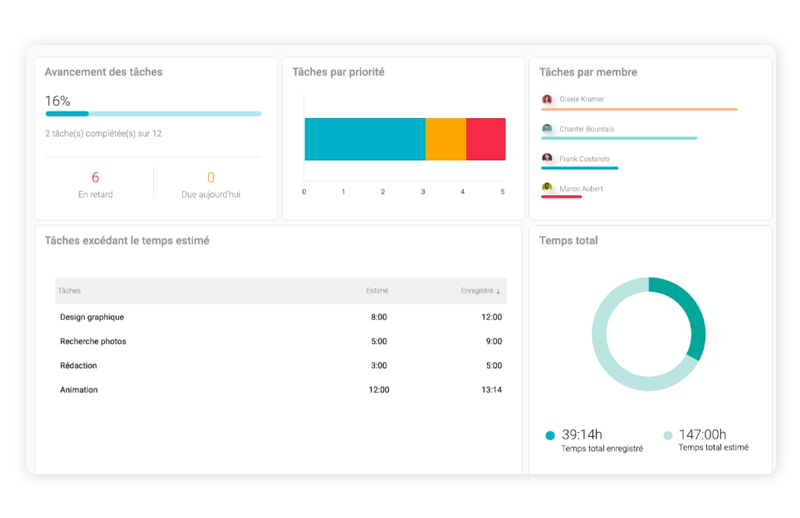Click the Tâches column header
Image resolution: width=800 pixels, height=518 pixels.
coord(69,290)
